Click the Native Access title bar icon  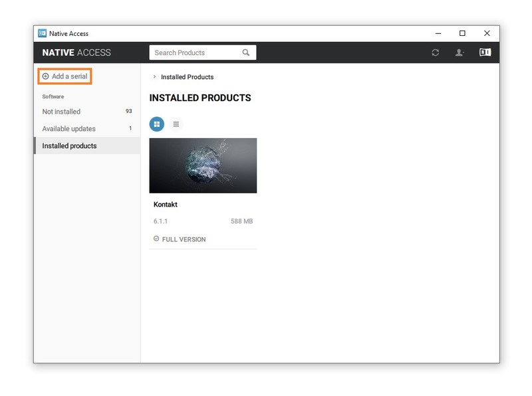pos(42,33)
